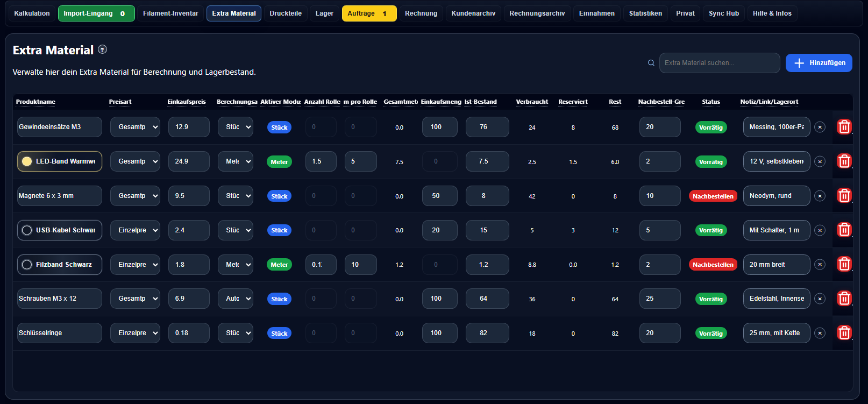Open the help icon next to Extra Material heading

[102, 49]
